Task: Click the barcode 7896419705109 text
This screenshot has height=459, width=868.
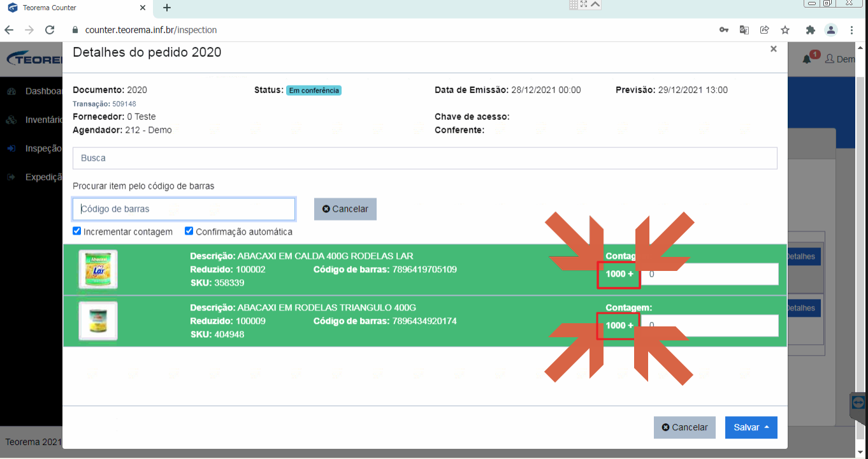Action: (424, 270)
